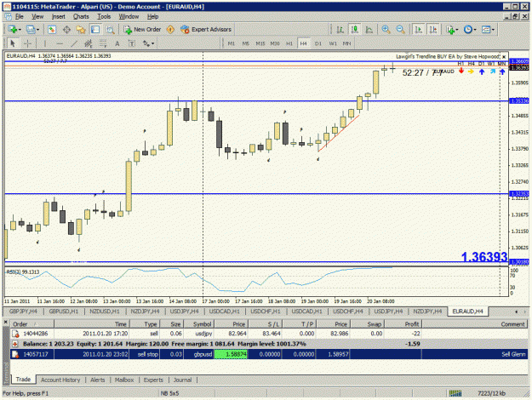Click the green 1.58874 price cell
The image size is (532, 400).
click(231, 354)
